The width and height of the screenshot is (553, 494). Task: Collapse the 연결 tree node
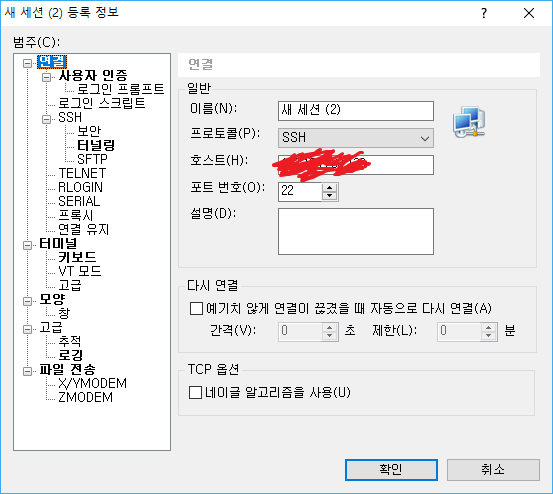click(x=27, y=63)
